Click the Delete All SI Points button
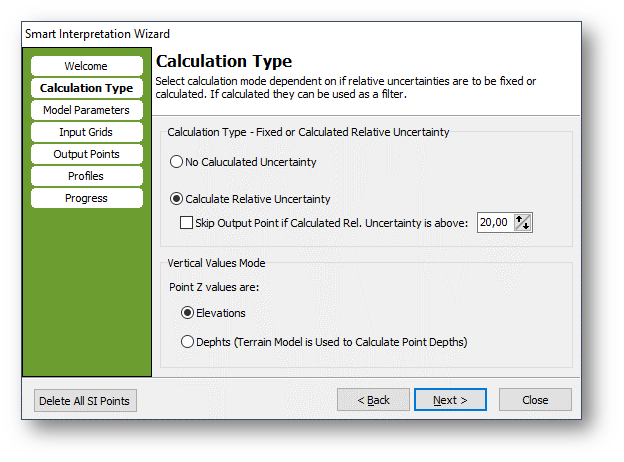The height and width of the screenshot is (462, 624). (85, 400)
